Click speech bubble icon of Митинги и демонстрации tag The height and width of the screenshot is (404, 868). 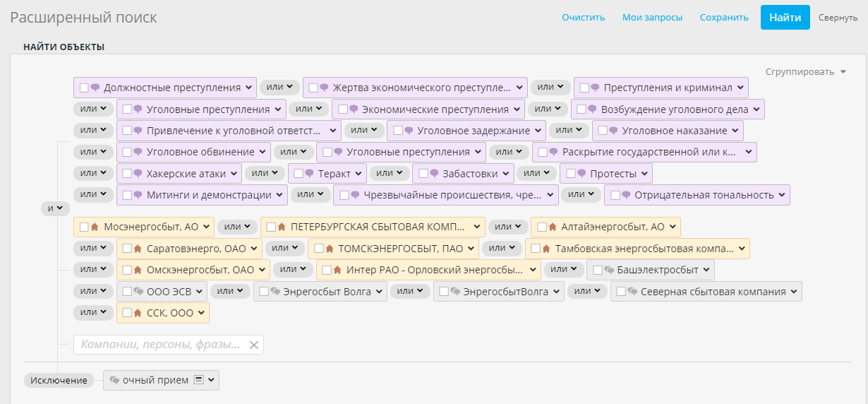[x=138, y=195]
